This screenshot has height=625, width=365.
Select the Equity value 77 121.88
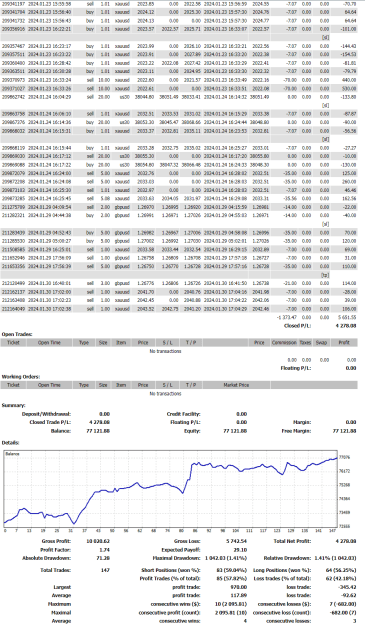[235, 431]
